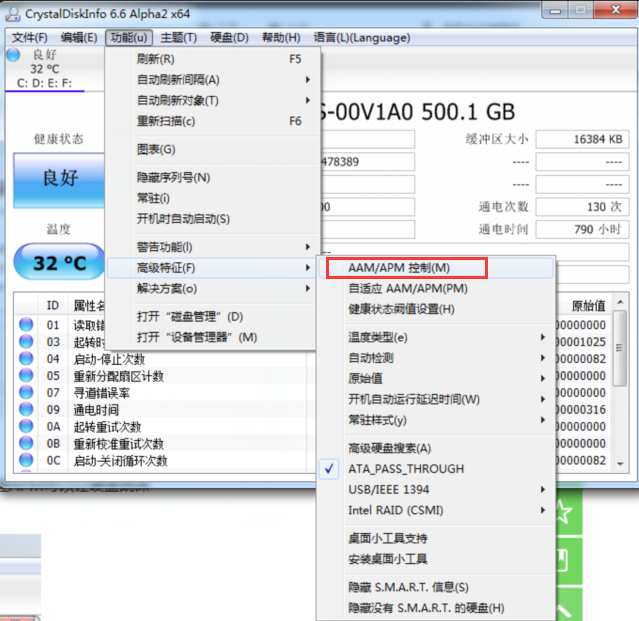Click the 原始值 column header

pos(588,306)
